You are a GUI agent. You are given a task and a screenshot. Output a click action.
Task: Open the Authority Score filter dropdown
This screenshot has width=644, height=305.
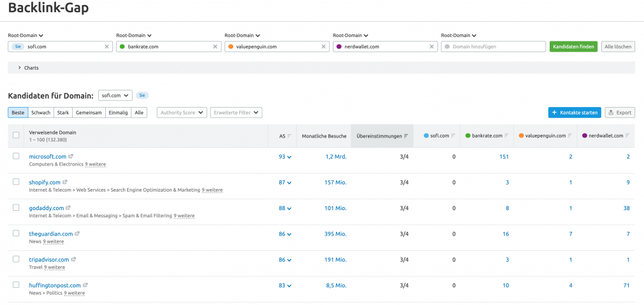[182, 112]
